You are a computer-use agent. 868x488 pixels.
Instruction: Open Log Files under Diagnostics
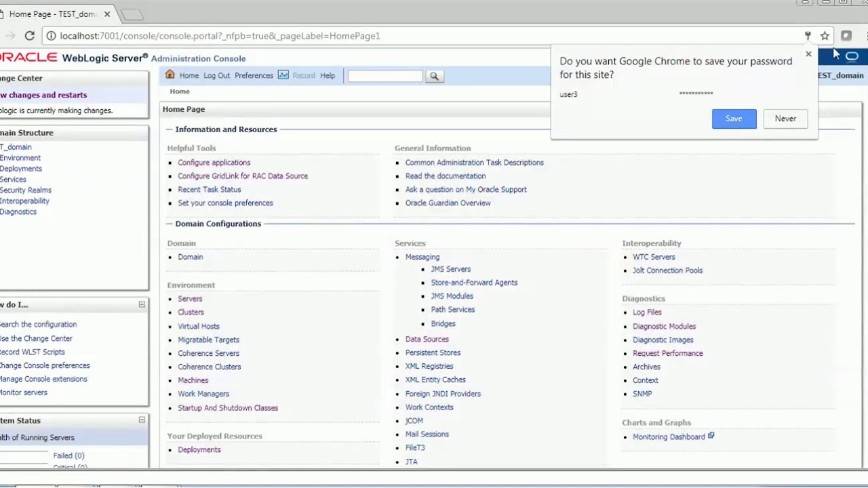coord(647,312)
